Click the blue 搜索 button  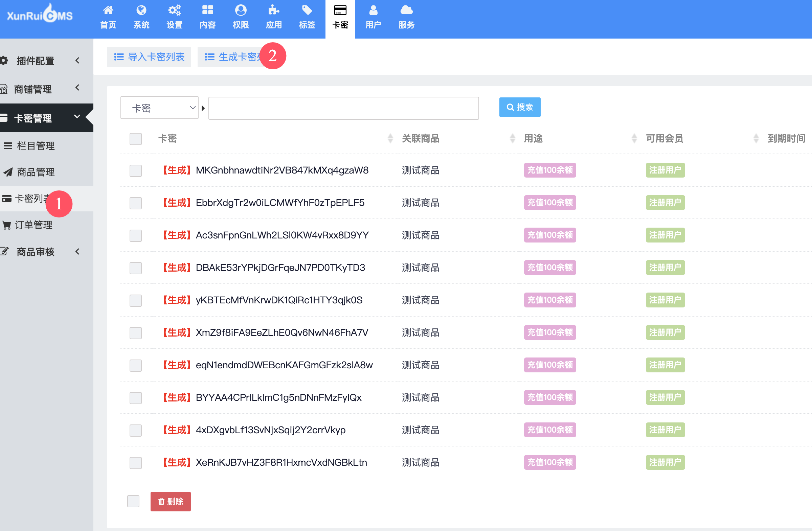[519, 108]
